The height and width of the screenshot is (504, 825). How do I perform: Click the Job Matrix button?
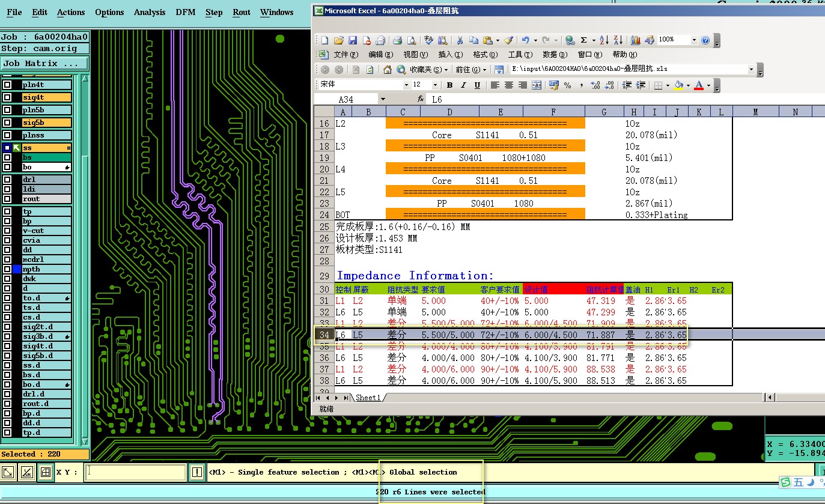pyautogui.click(x=44, y=63)
